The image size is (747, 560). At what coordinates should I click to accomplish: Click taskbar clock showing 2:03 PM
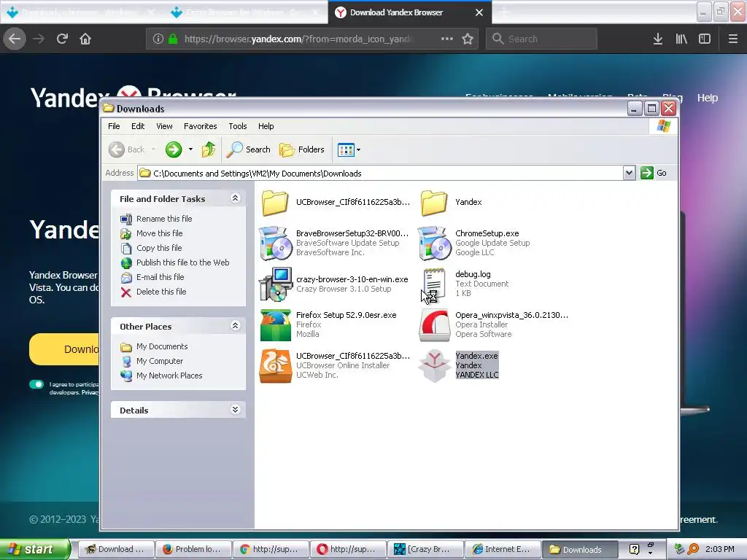(720, 549)
